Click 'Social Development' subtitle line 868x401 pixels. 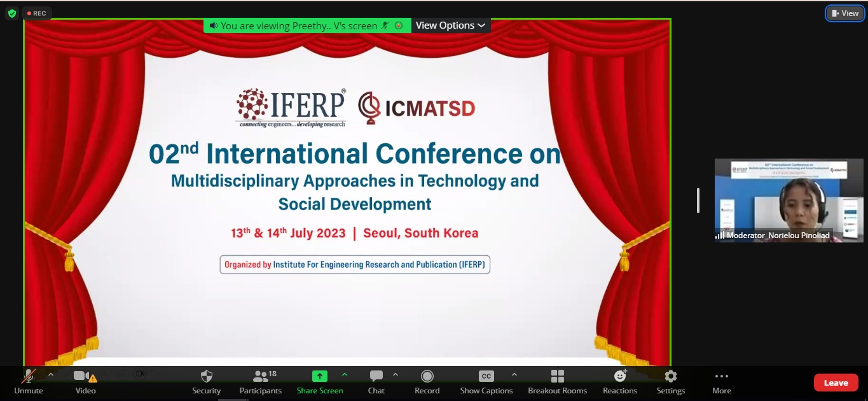355,204
